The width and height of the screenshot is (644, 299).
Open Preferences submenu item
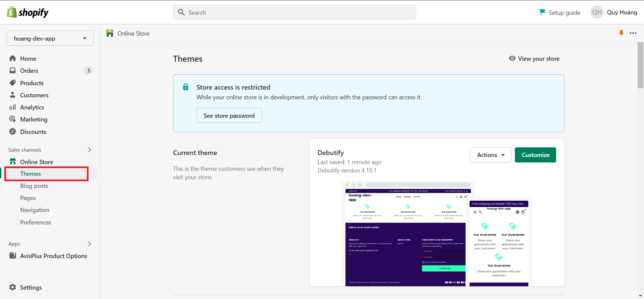click(36, 222)
